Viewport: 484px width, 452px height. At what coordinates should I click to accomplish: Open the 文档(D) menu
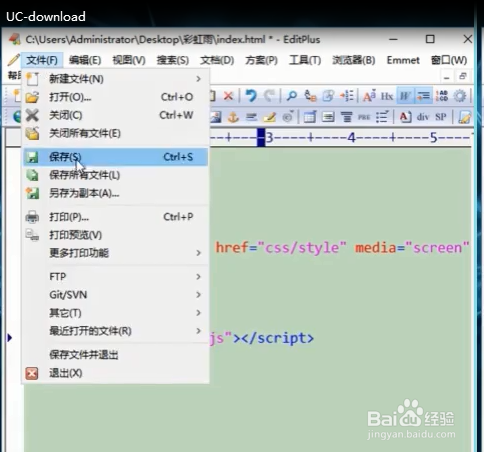point(217,60)
